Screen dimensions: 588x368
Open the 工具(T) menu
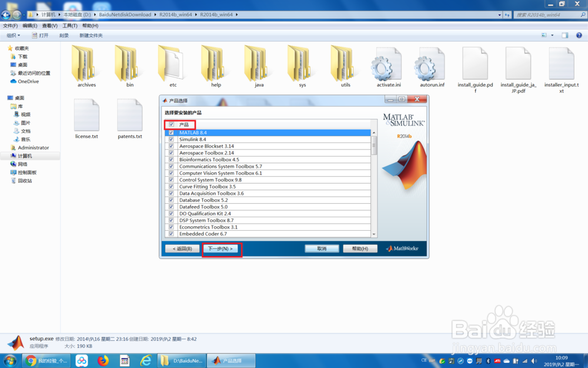(70, 25)
